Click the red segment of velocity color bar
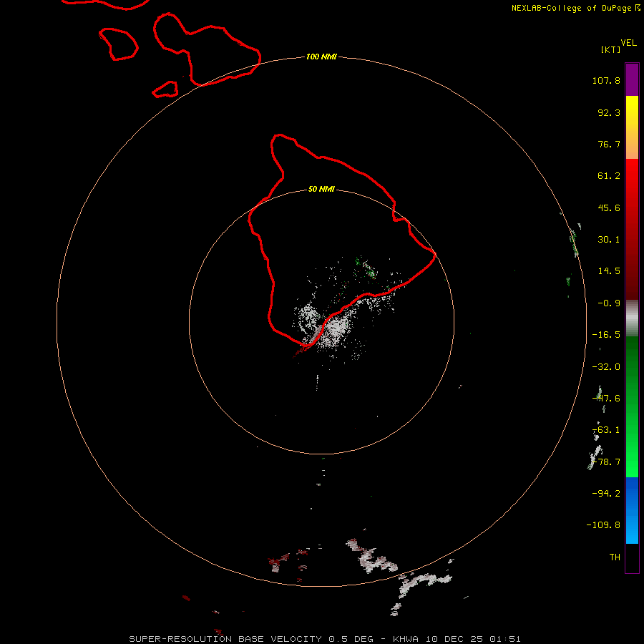644x644 pixels. (632, 229)
